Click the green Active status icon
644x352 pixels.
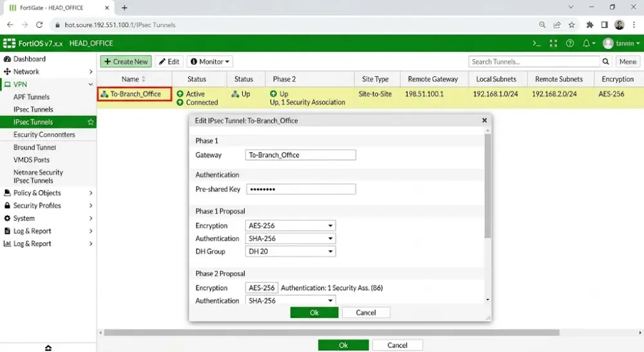coord(180,93)
